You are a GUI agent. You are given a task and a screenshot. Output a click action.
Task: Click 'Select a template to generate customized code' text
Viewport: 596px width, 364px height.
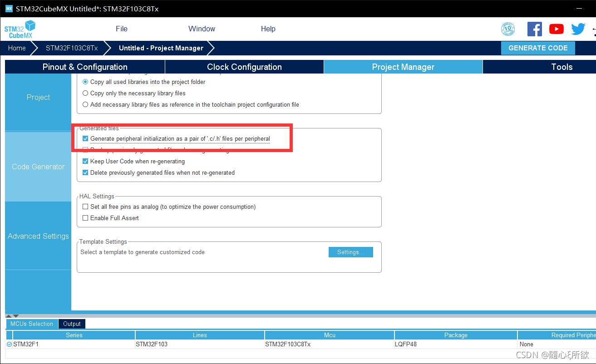(143, 252)
